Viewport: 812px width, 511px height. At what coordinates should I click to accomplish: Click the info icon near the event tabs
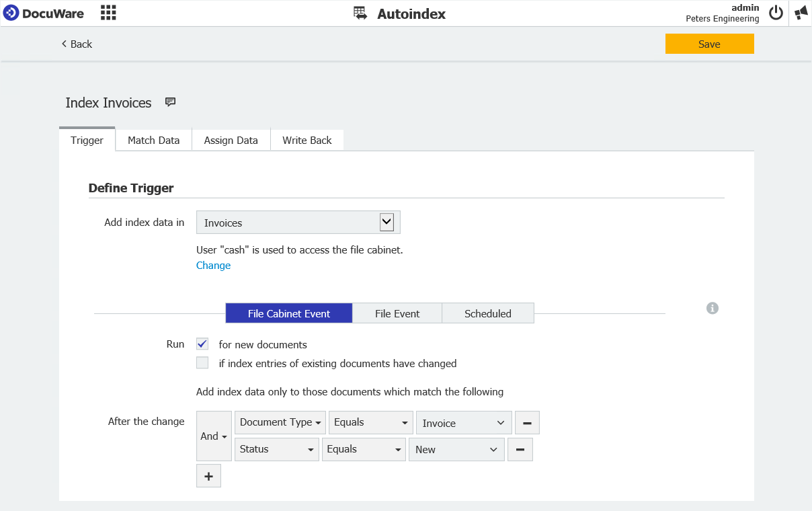(713, 309)
